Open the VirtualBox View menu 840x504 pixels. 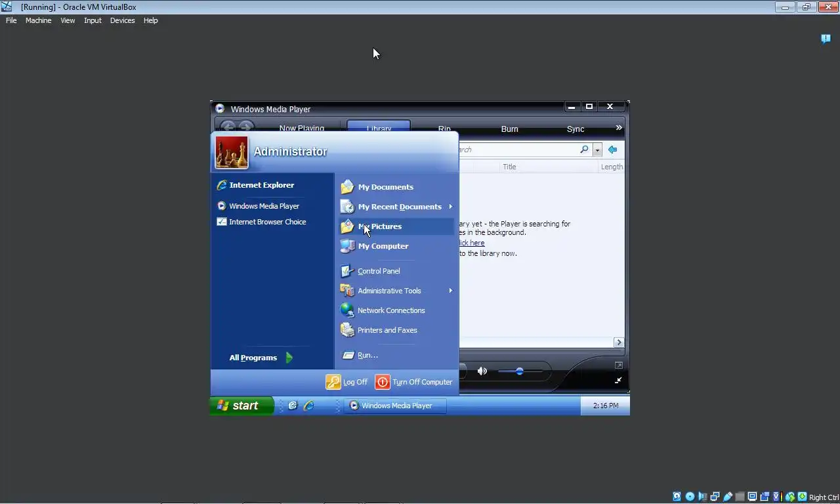point(68,20)
